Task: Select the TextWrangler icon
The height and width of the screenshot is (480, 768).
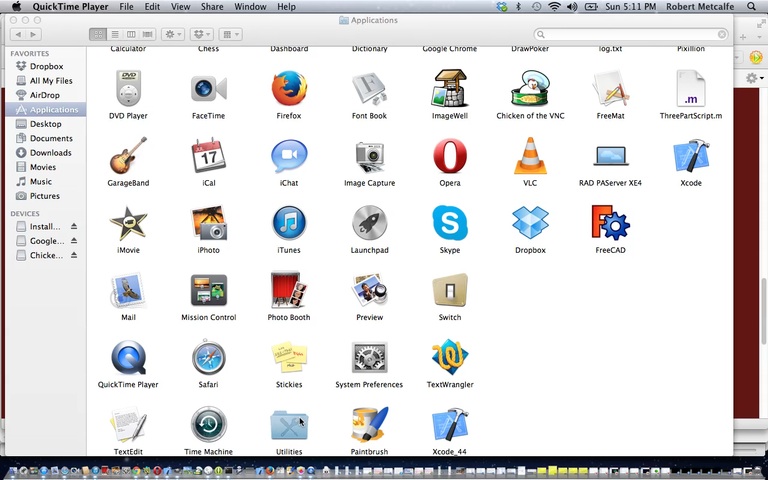Action: point(450,357)
